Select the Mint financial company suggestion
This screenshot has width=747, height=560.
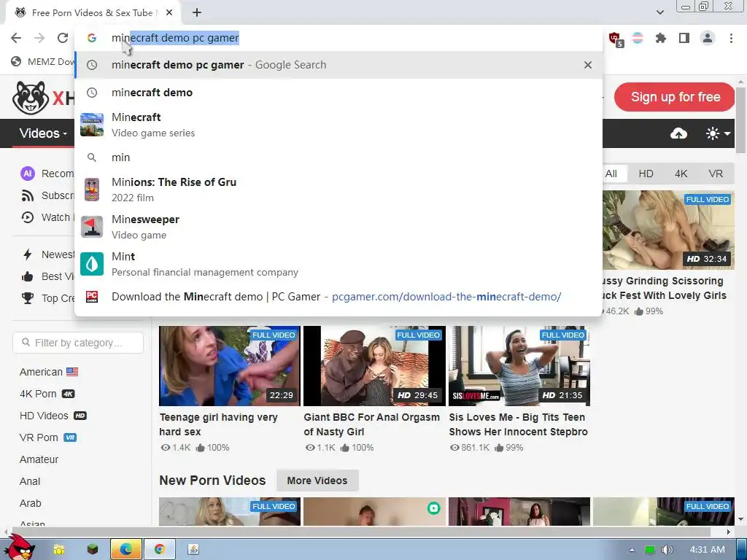pos(338,264)
